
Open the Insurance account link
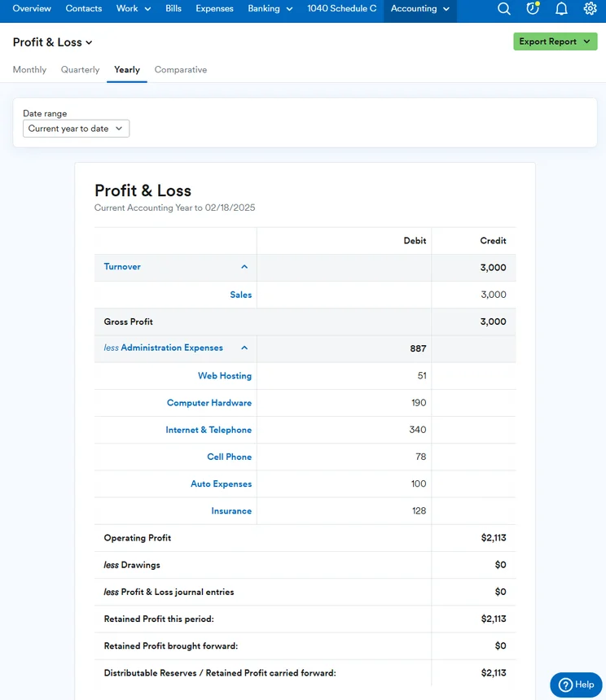231,510
